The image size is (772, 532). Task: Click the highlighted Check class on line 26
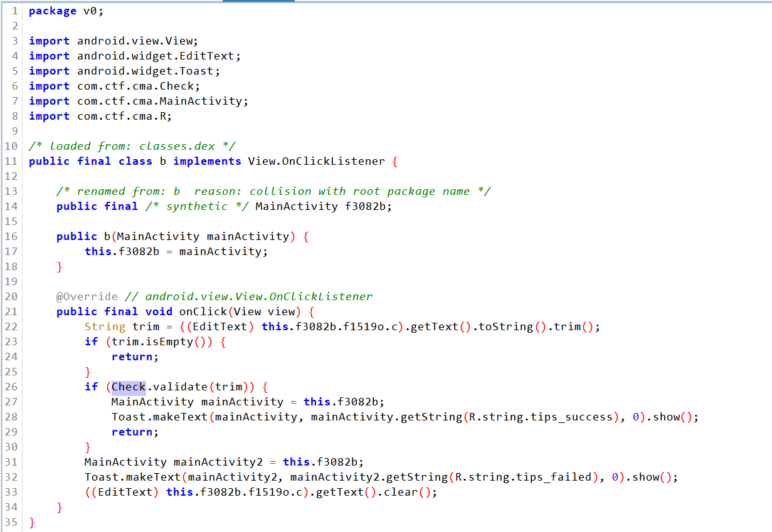point(129,387)
